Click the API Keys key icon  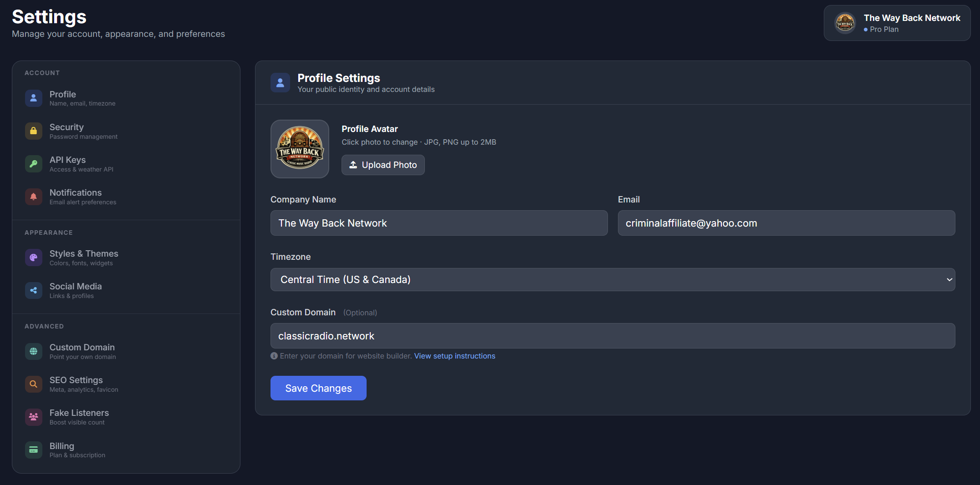click(x=33, y=164)
